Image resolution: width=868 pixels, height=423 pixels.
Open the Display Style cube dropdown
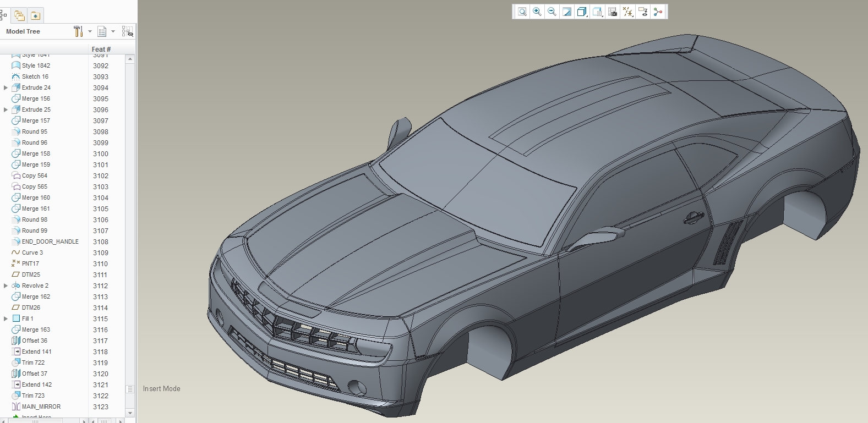tap(582, 12)
